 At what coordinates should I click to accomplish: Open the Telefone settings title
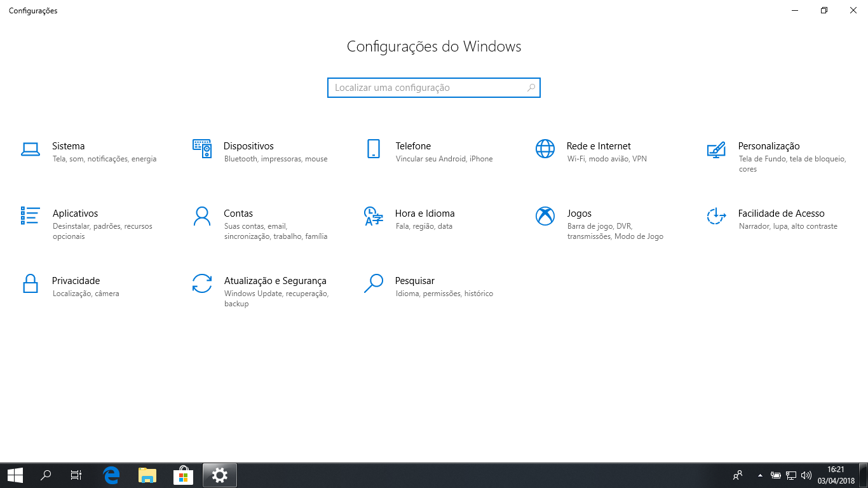(413, 146)
